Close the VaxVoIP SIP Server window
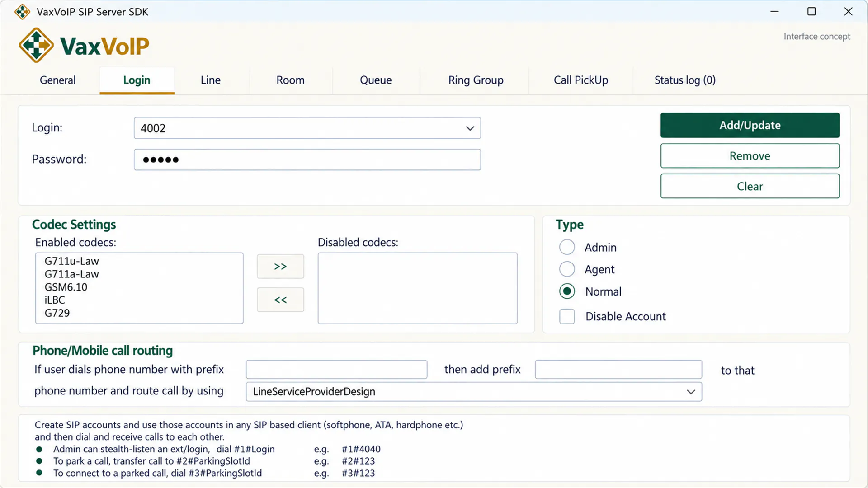The image size is (868, 488). [x=848, y=12]
